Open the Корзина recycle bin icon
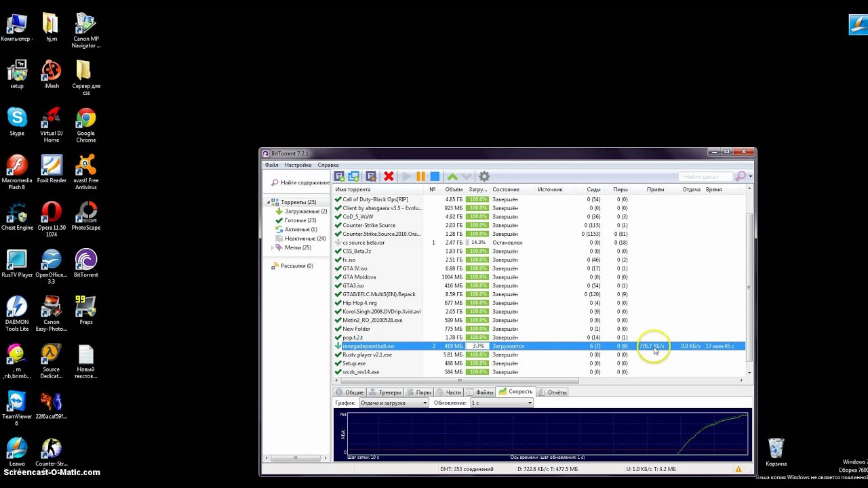Viewport: 868px width, 488px height. tap(776, 452)
